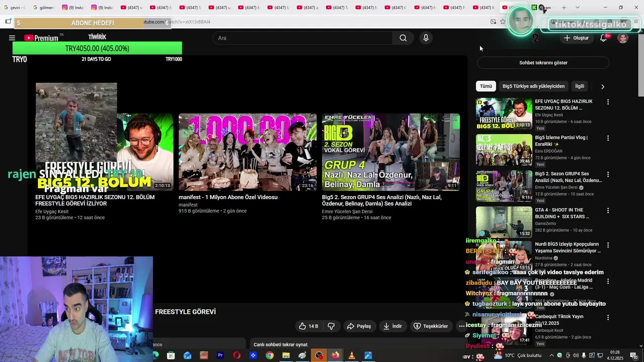
Task: Open the account avatar menu
Action: [623, 38]
